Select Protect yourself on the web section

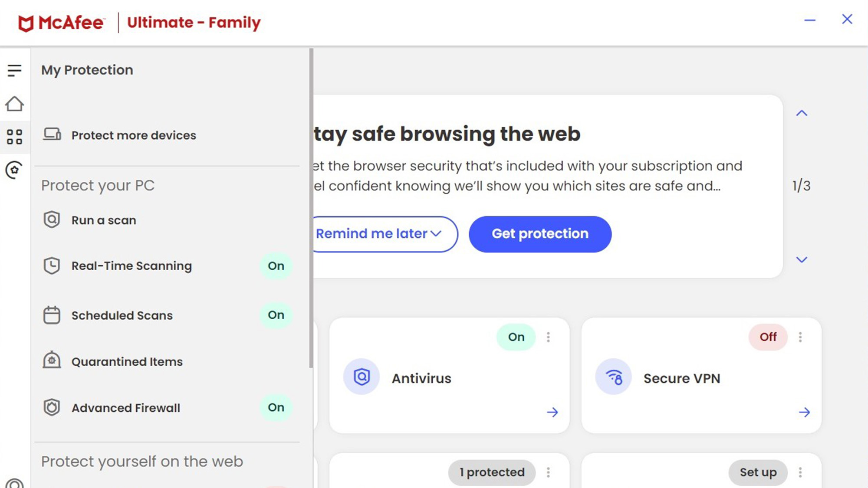[142, 462]
